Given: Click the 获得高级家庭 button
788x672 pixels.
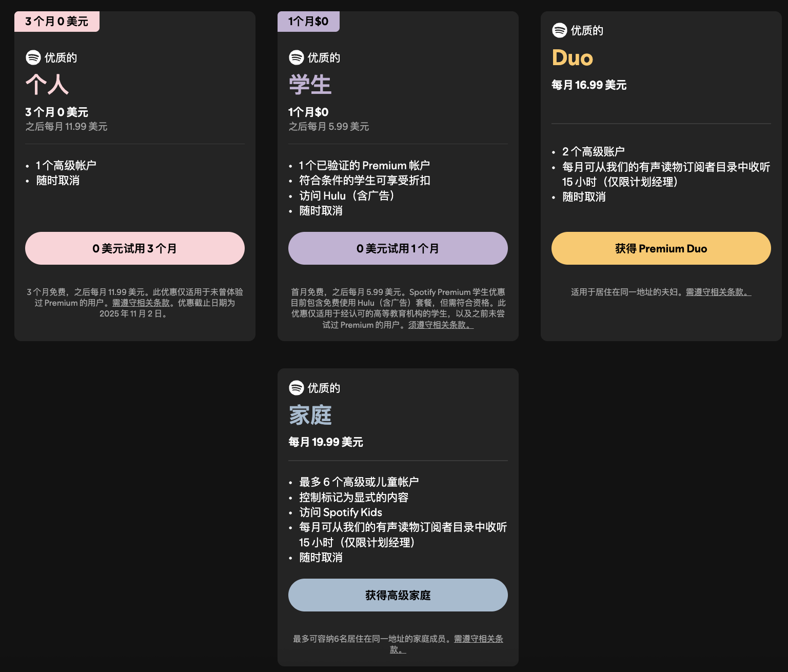Looking at the screenshot, I should (x=398, y=595).
